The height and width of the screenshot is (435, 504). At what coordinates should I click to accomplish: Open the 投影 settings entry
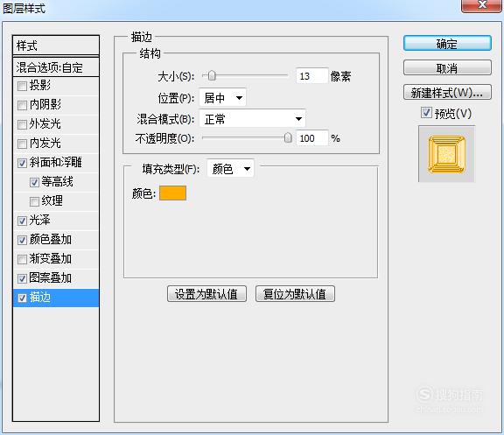[x=40, y=85]
